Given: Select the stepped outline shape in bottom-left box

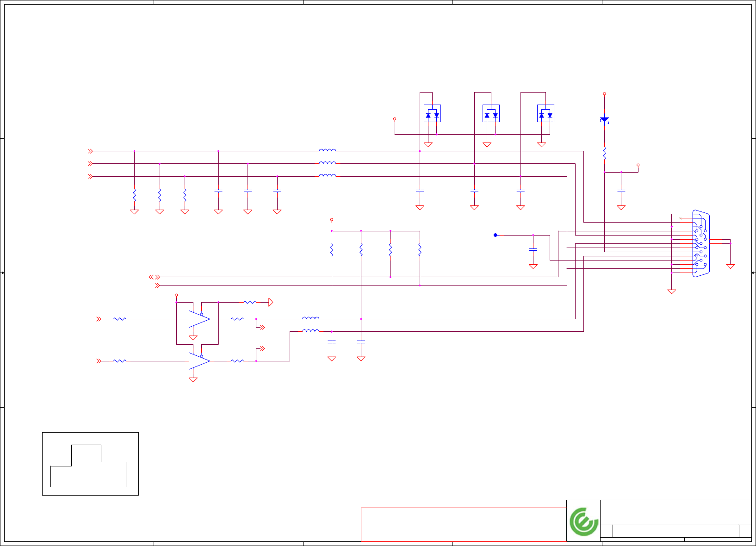Looking at the screenshot, I should click(88, 466).
